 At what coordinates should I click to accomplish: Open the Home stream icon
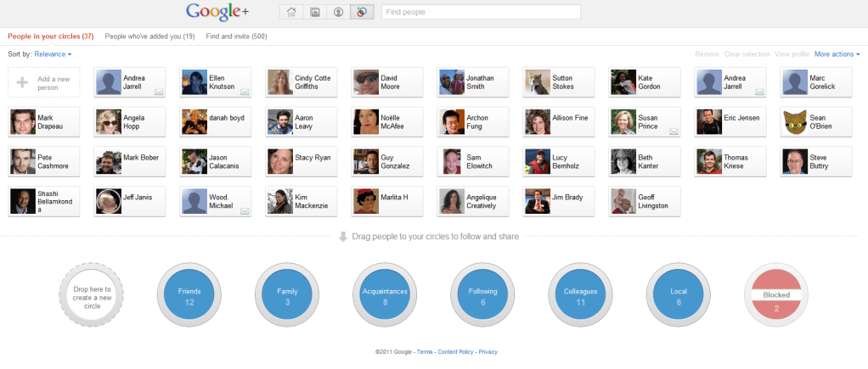coord(291,12)
